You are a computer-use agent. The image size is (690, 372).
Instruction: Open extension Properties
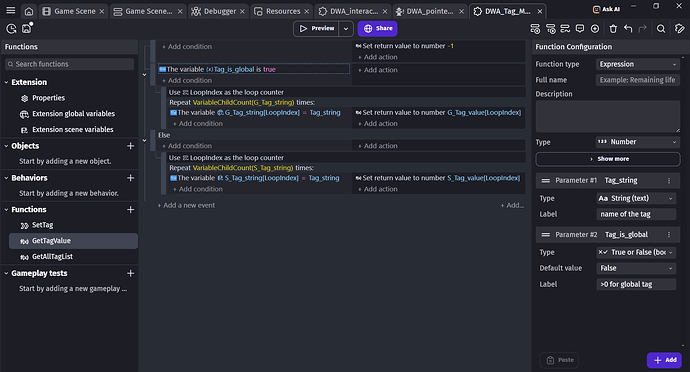(48, 98)
